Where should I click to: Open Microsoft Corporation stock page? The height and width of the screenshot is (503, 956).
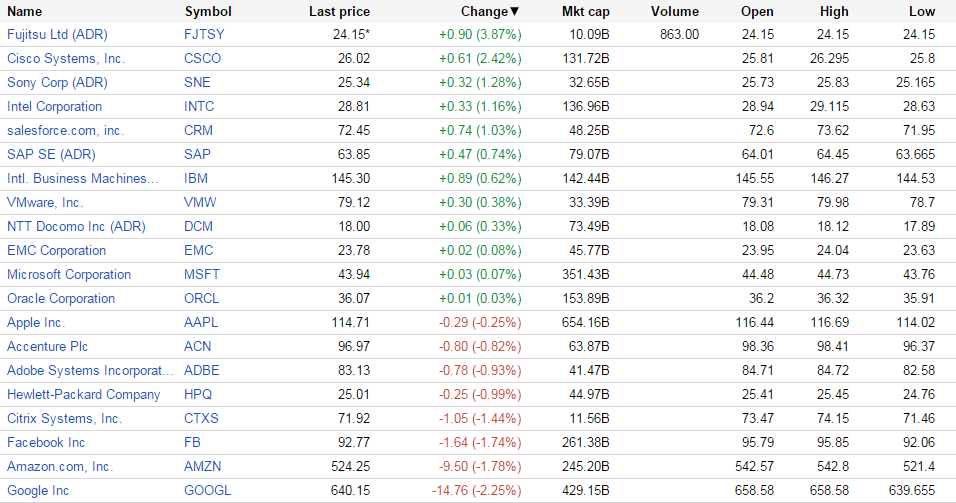pos(69,274)
